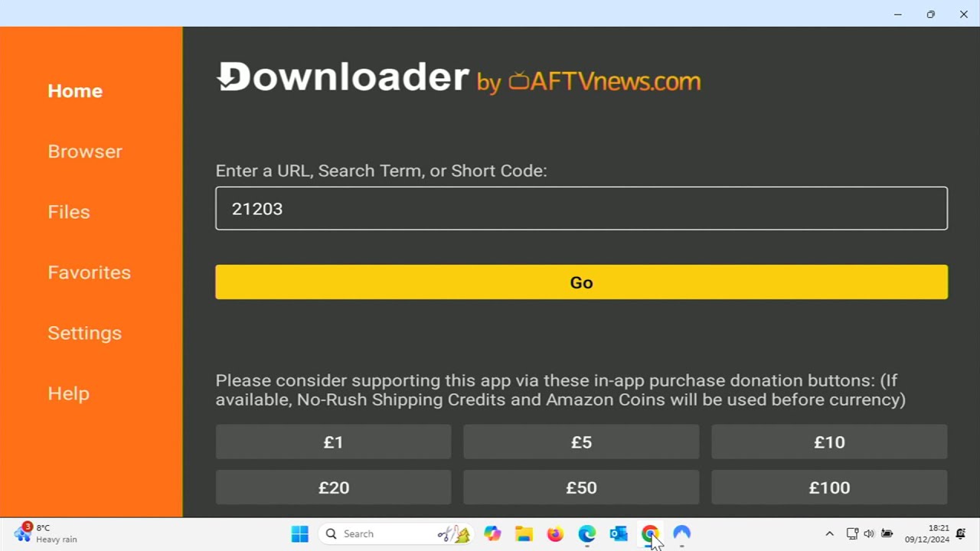This screenshot has width=980, height=551.
Task: Donate £5 via the donation button
Action: click(x=581, y=442)
